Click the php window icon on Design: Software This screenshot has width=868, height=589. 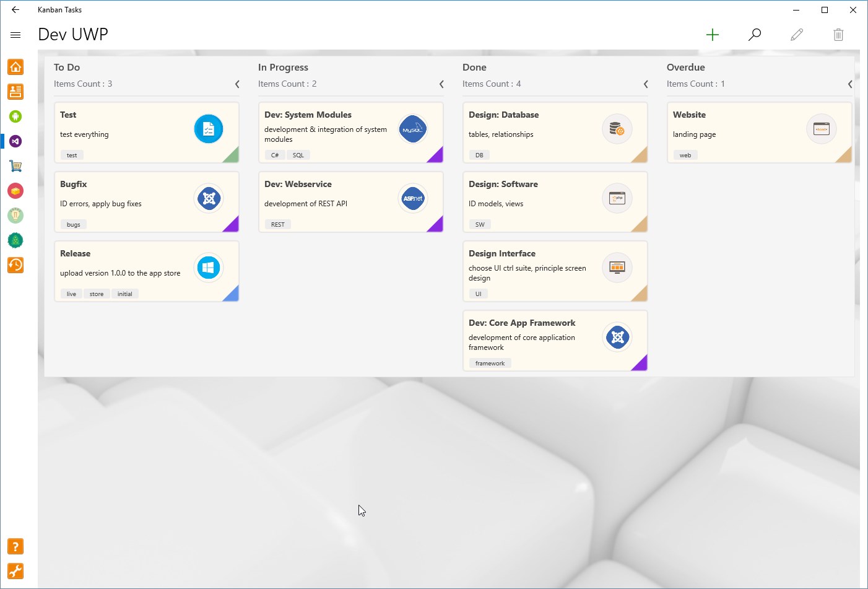pos(617,198)
